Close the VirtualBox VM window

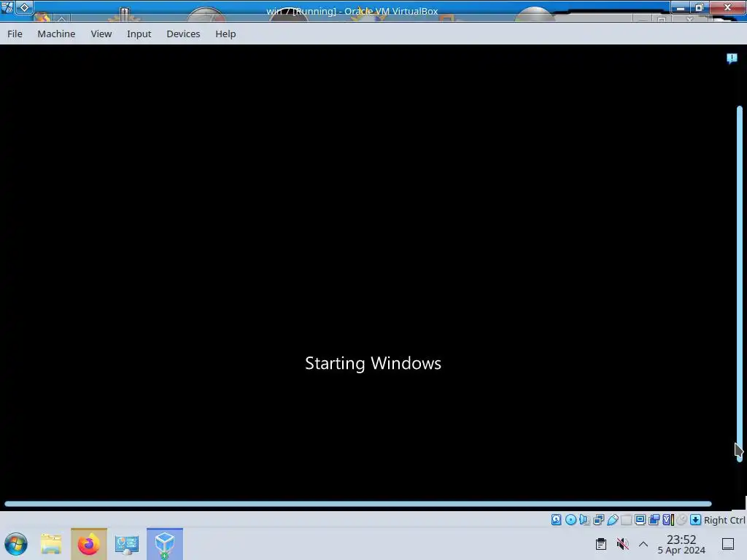727,7
